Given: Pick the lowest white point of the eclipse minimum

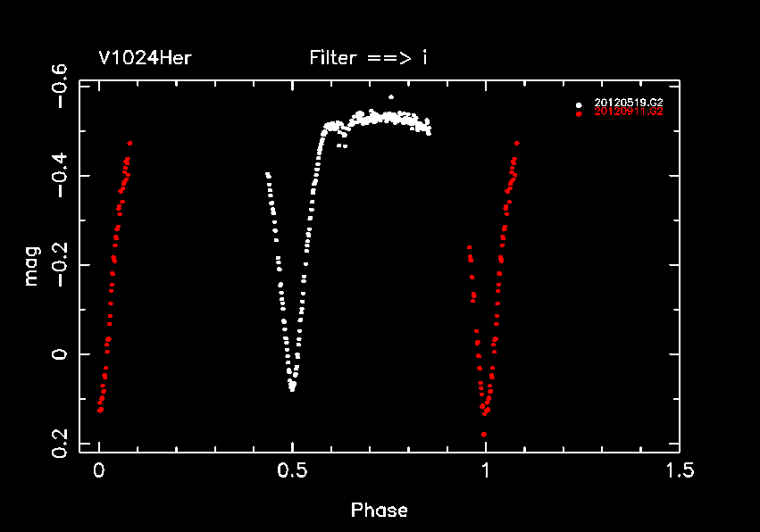Looking at the screenshot, I should (x=292, y=389).
